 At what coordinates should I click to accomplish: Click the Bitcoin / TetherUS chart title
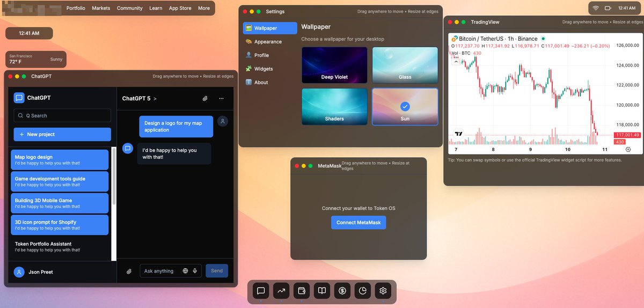[497, 39]
